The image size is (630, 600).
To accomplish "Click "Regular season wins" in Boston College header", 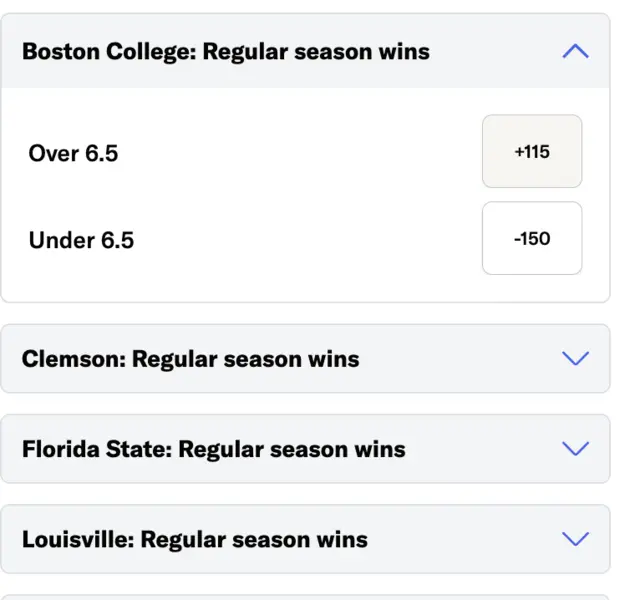I will 316,51.
